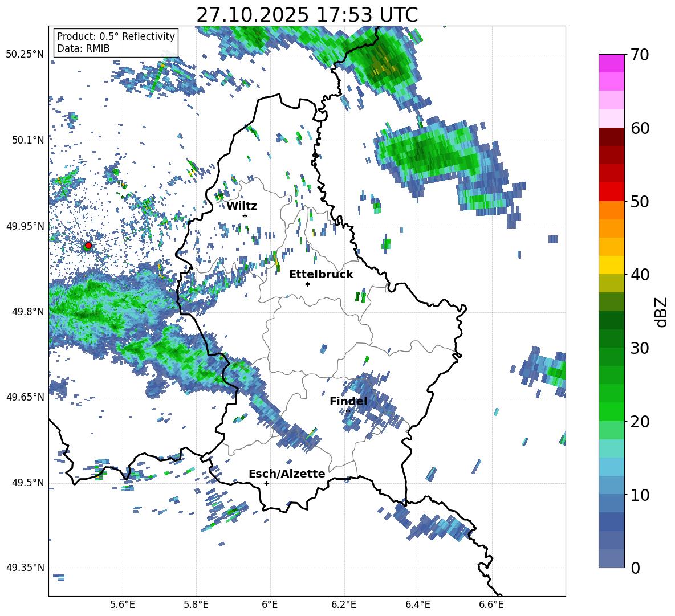This screenshot has width=675, height=616.
Task: Click the 0 colorbar tick label
Action: [x=636, y=568]
